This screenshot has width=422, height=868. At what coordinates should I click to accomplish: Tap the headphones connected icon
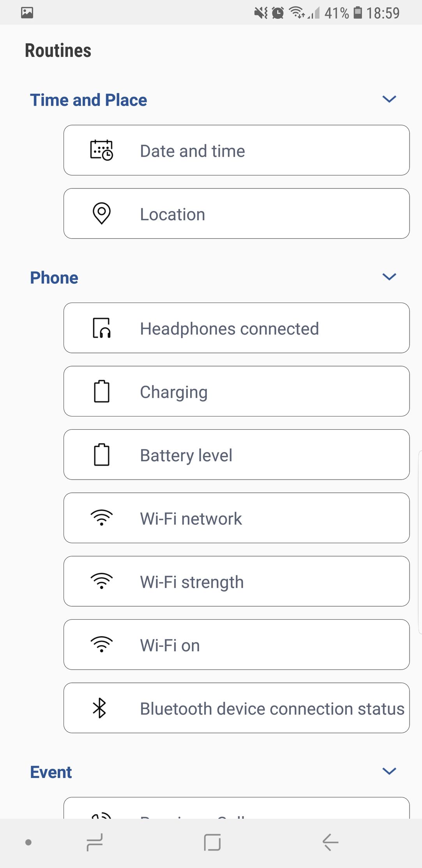point(101,328)
